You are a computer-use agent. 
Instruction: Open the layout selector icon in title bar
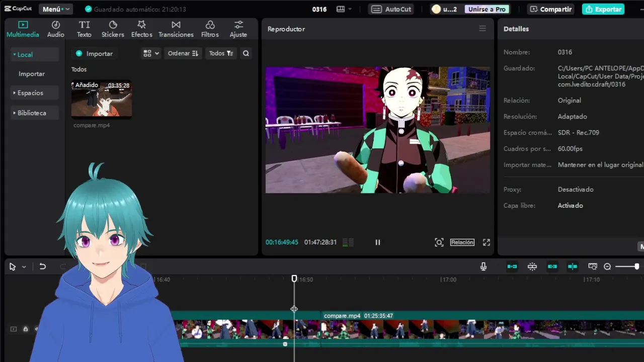(344, 9)
